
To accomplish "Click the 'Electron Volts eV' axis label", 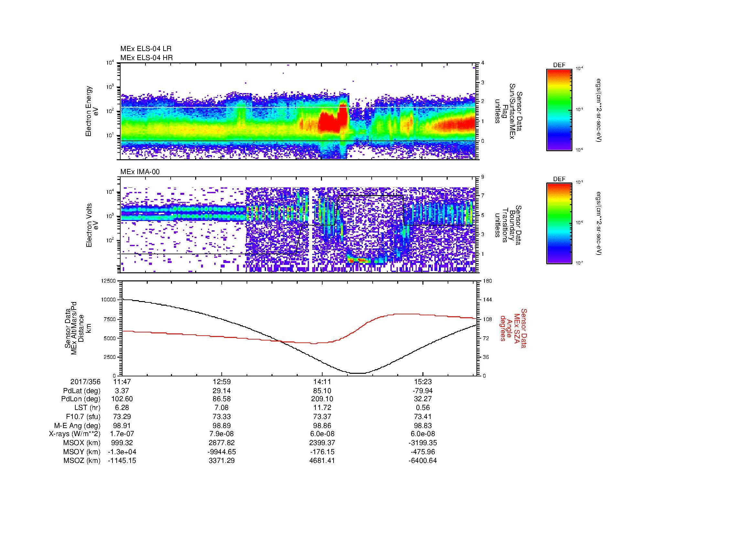I will (x=92, y=225).
